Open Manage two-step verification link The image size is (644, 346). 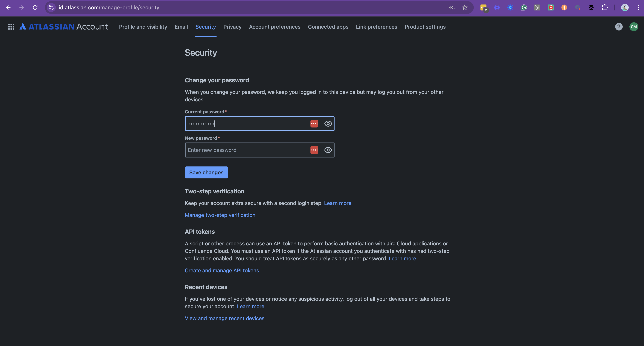220,215
